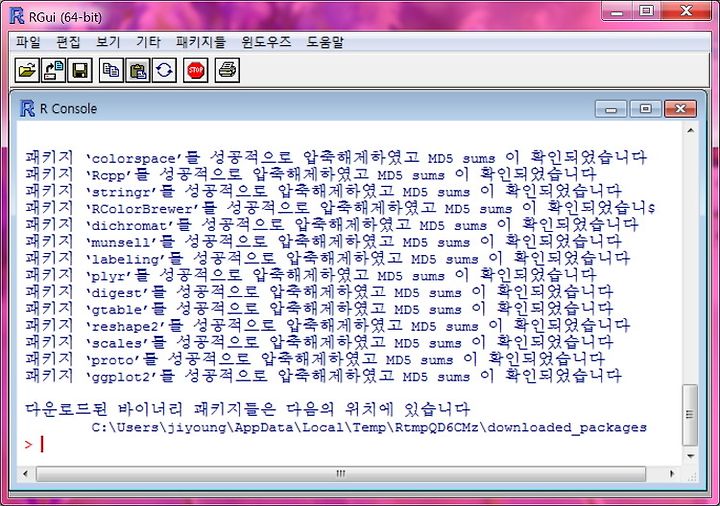Viewport: 720px width, 506px height.
Task: Minimize the RGui main window
Action: tap(618, 11)
